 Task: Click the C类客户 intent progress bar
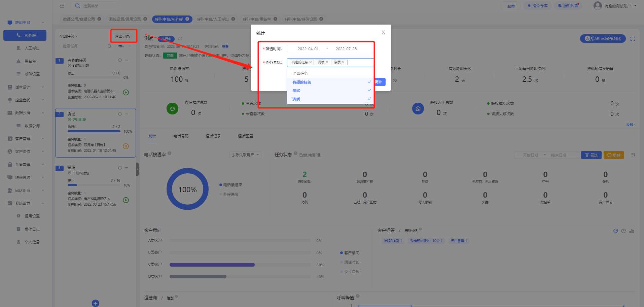(241, 265)
